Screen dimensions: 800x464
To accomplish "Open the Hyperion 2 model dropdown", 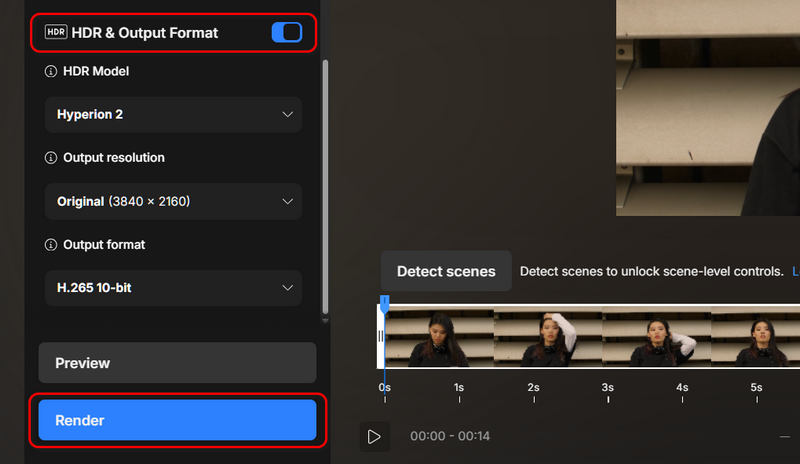I will 173,114.
